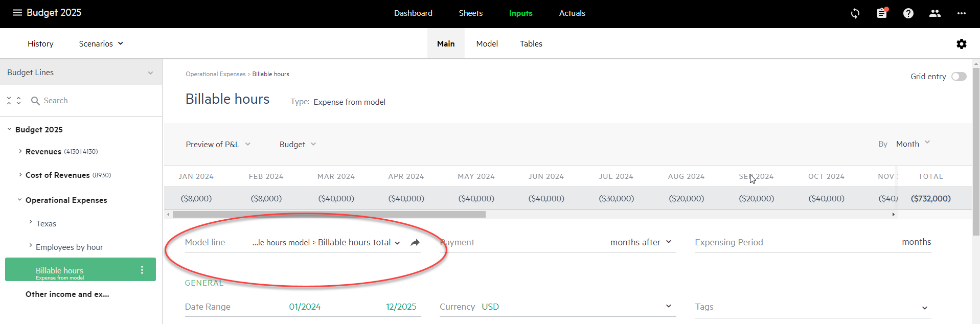Open the top-right three-dot more menu
Viewport: 980px width, 324px height.
point(962,13)
